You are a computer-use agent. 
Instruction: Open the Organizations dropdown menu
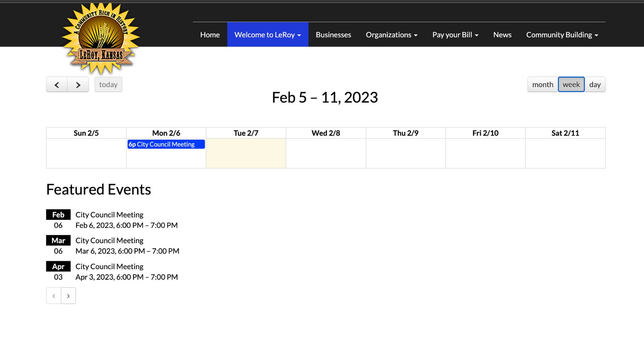(391, 35)
